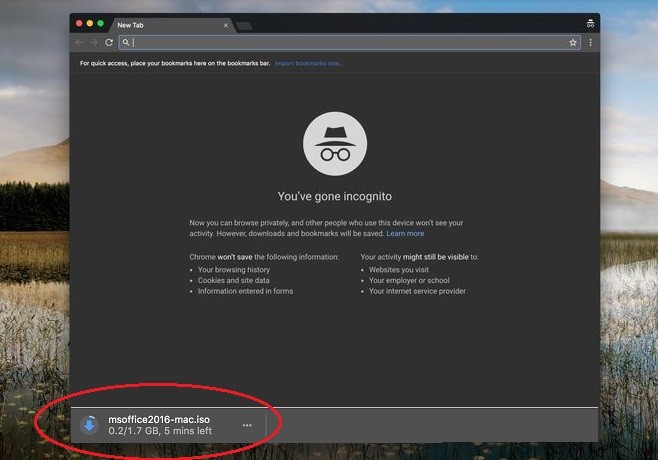This screenshot has height=460, width=658.
Task: Click 'Your browsing history' list item
Action: 234,269
